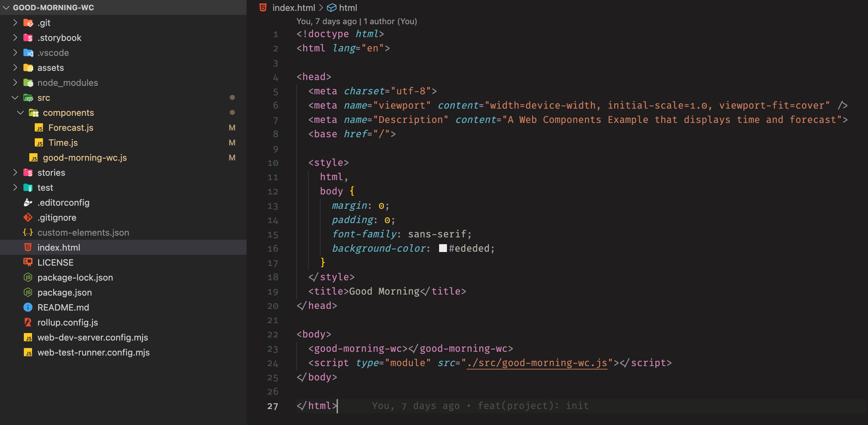Open web-dev-server.config.mjs file
The width and height of the screenshot is (868, 425).
tap(93, 337)
